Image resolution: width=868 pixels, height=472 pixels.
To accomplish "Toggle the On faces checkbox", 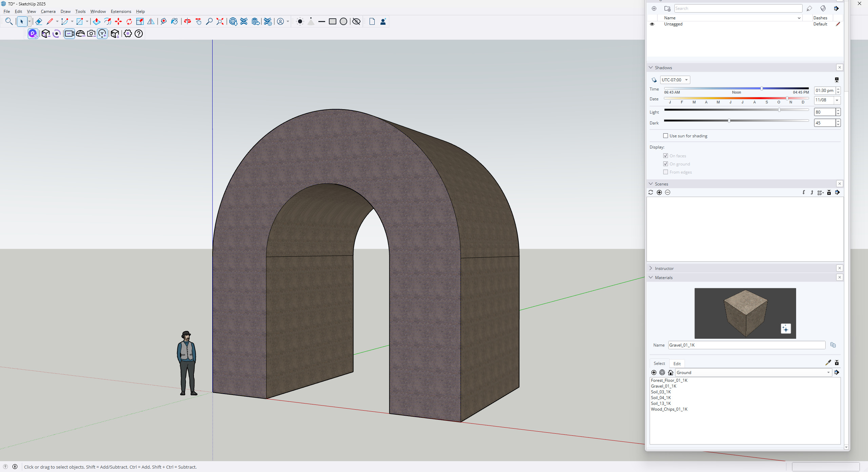I will coord(666,156).
